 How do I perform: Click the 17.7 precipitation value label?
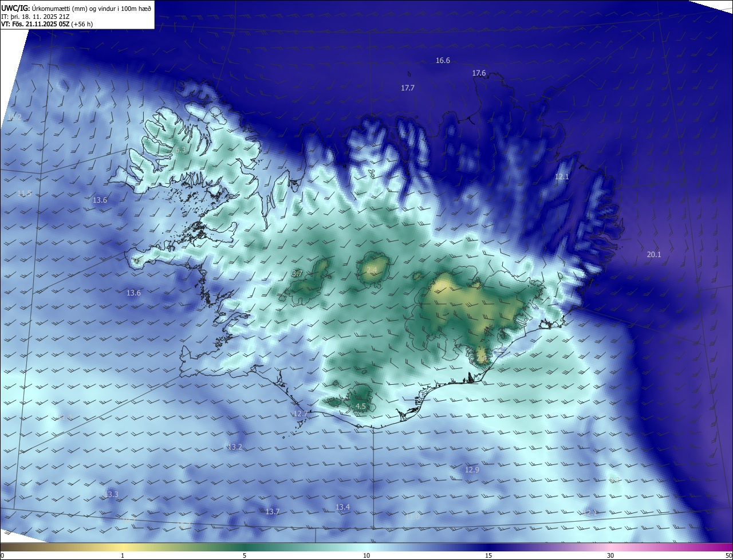pos(407,88)
